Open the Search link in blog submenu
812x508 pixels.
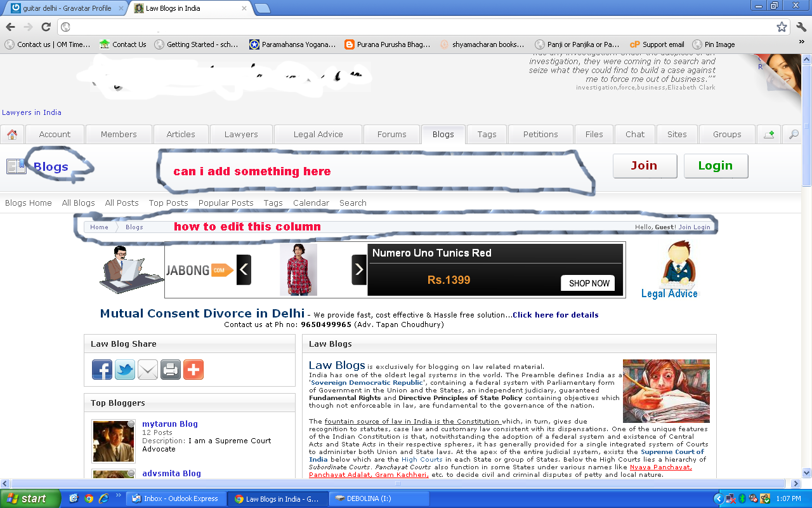tap(353, 203)
